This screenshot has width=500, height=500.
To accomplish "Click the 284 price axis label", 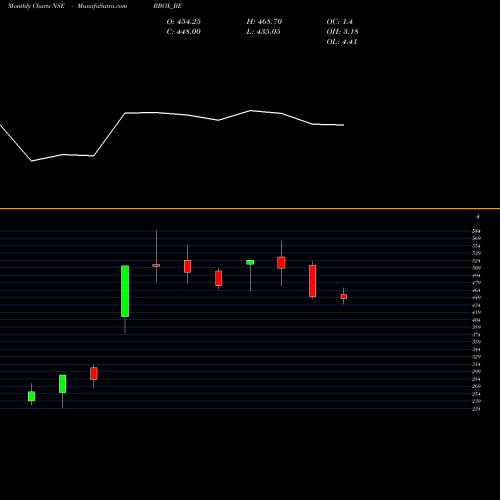I will pos(476,379).
